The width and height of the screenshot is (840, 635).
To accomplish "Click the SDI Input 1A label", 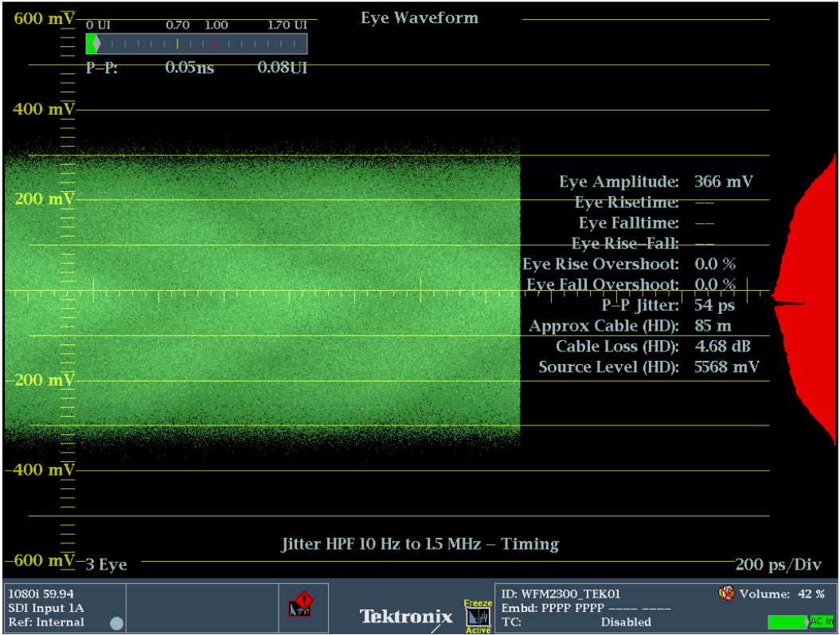I will tap(46, 608).
